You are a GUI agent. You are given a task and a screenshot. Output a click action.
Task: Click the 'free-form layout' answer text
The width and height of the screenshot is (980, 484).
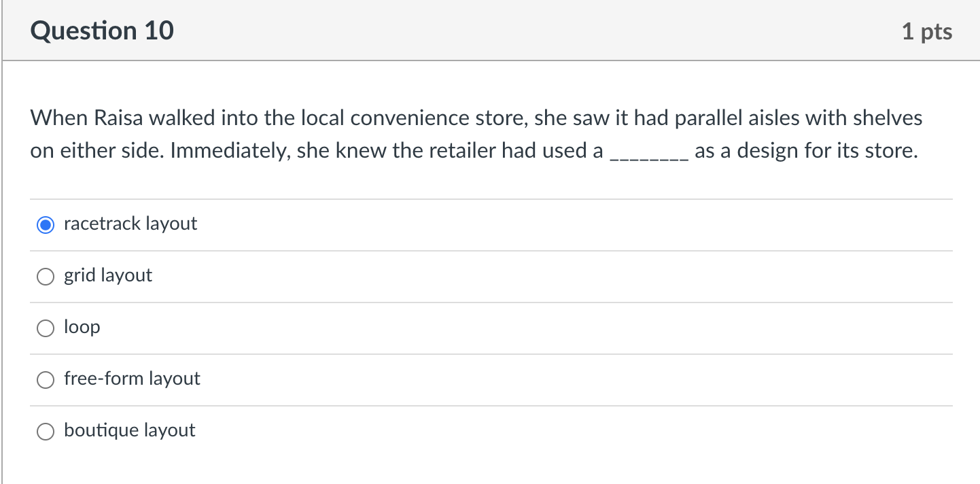tap(132, 379)
